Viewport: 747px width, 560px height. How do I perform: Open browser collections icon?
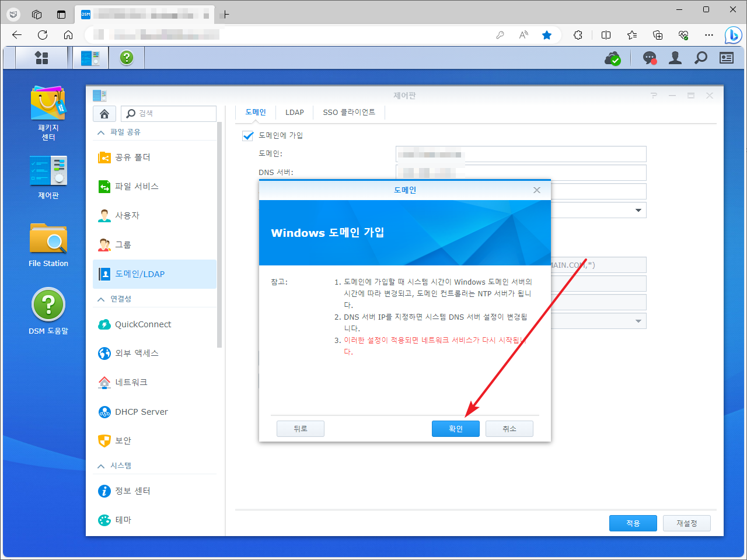tap(658, 35)
